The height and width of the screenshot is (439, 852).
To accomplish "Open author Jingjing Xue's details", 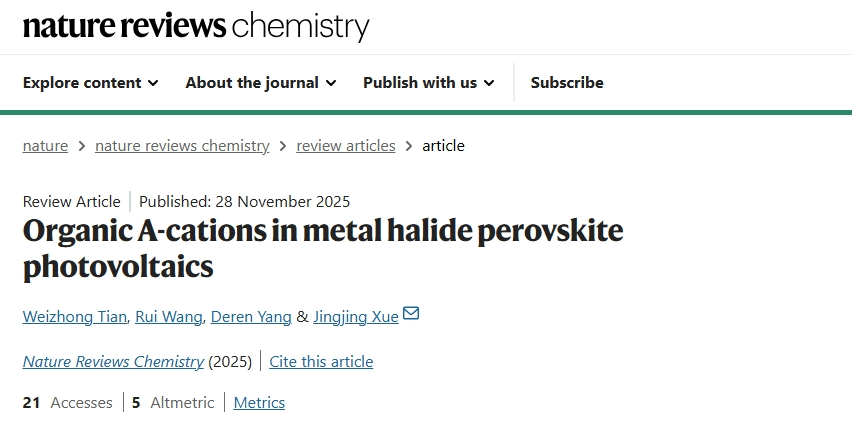I will click(x=355, y=317).
